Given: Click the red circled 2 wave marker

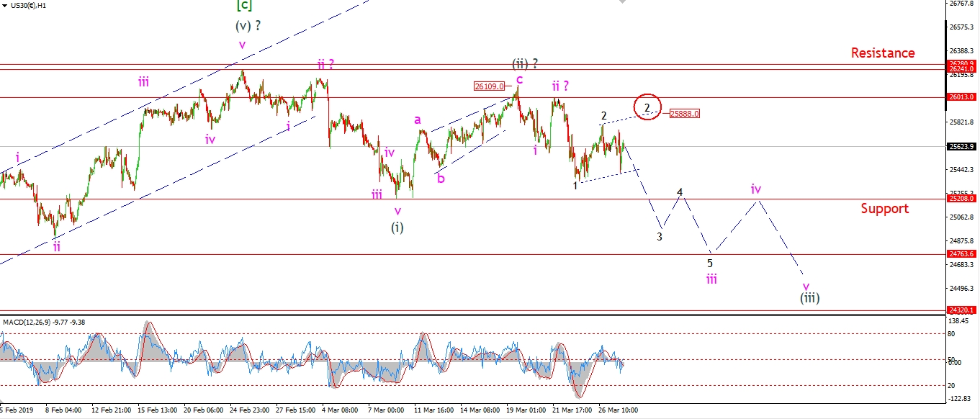Looking at the screenshot, I should pyautogui.click(x=647, y=108).
